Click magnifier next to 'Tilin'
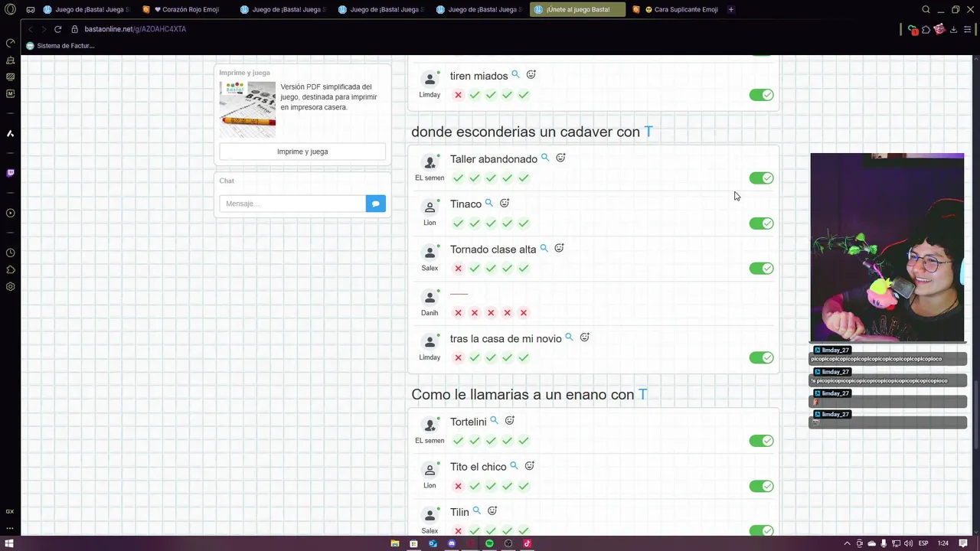This screenshot has width=980, height=551. pyautogui.click(x=476, y=510)
